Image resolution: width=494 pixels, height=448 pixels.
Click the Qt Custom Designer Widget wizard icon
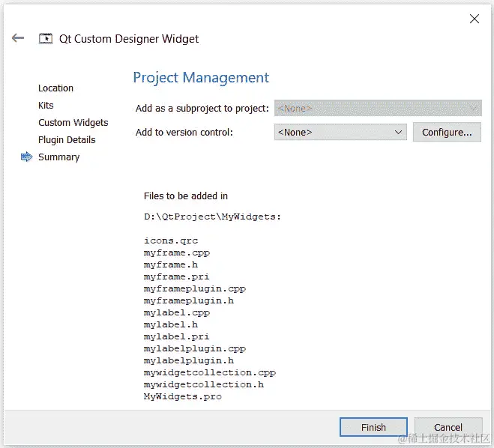[46, 38]
